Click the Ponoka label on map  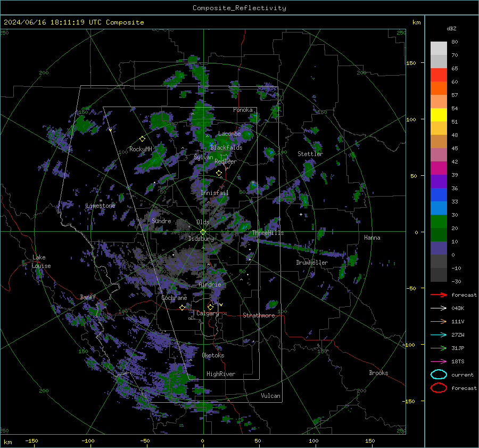(243, 110)
